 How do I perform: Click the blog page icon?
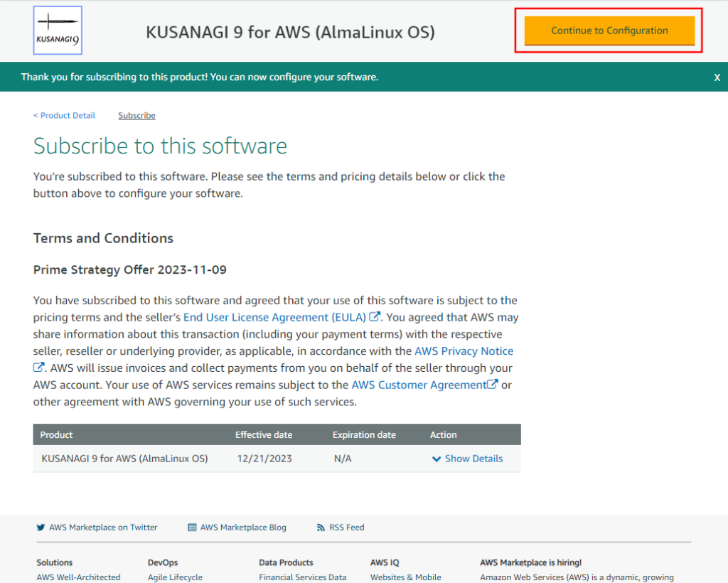pos(192,528)
